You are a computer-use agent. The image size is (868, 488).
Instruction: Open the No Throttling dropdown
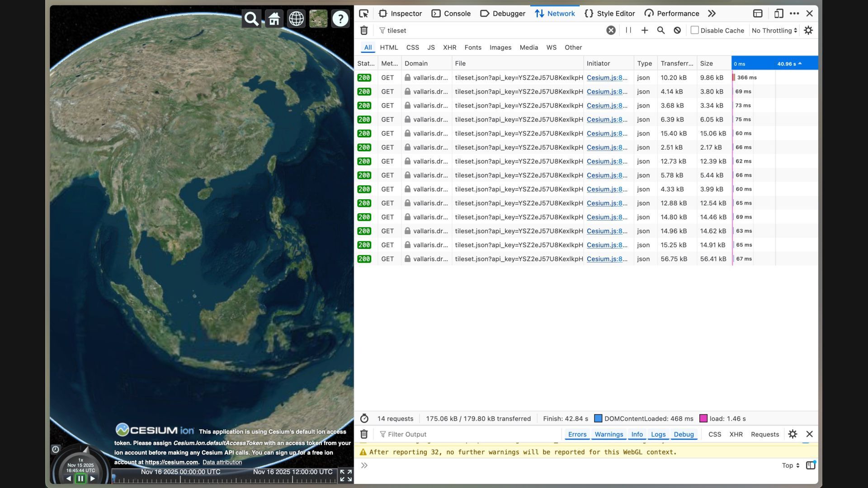click(x=774, y=30)
